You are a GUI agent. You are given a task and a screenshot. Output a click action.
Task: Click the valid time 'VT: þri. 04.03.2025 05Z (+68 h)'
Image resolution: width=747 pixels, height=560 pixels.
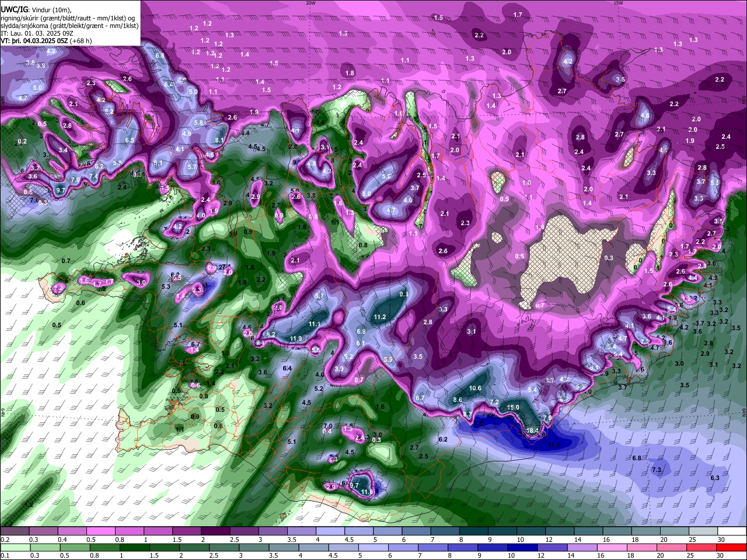coord(46,41)
